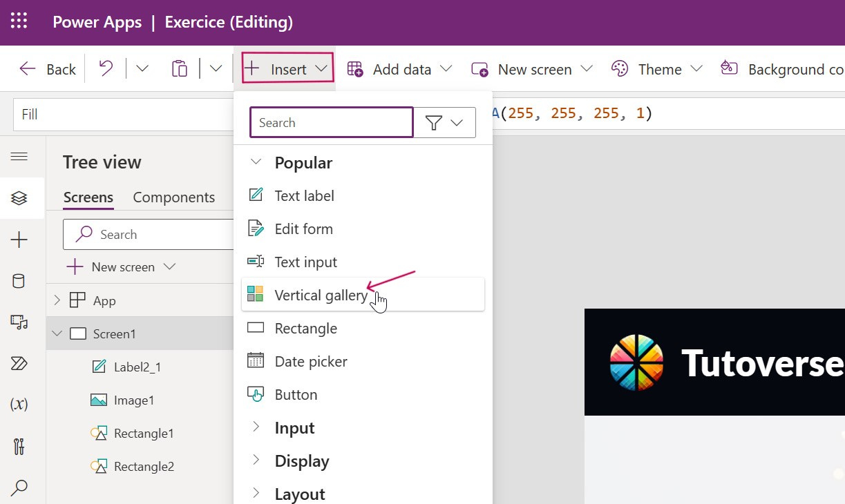845x504 pixels.
Task: Select the Fill property box
Action: tap(123, 114)
